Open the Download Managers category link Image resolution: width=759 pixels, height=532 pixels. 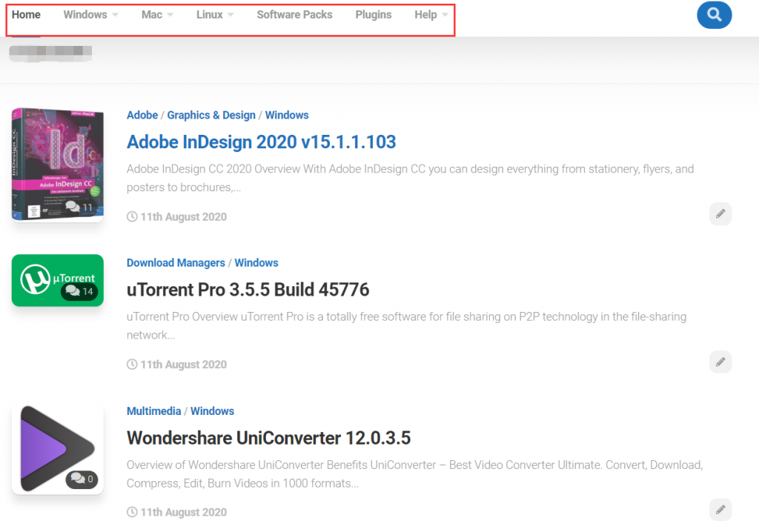coord(176,263)
